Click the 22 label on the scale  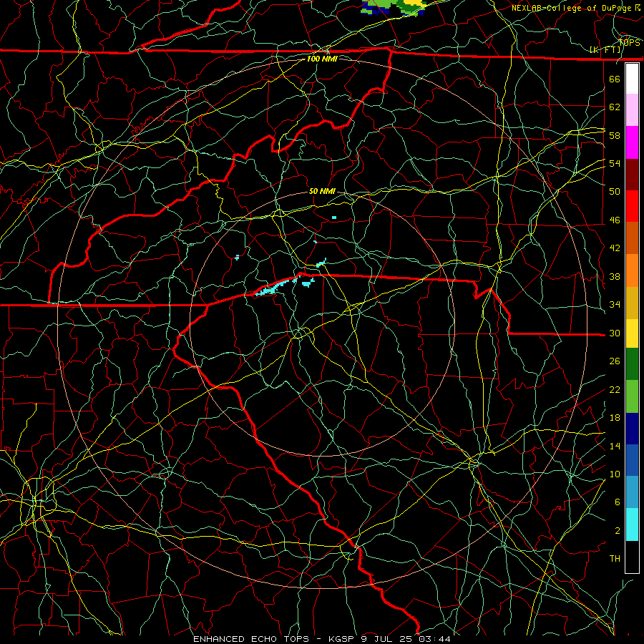point(615,389)
